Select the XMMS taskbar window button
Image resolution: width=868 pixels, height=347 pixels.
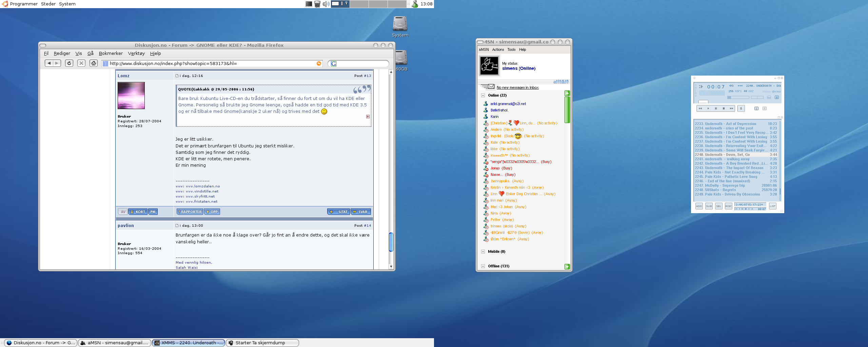(x=189, y=343)
